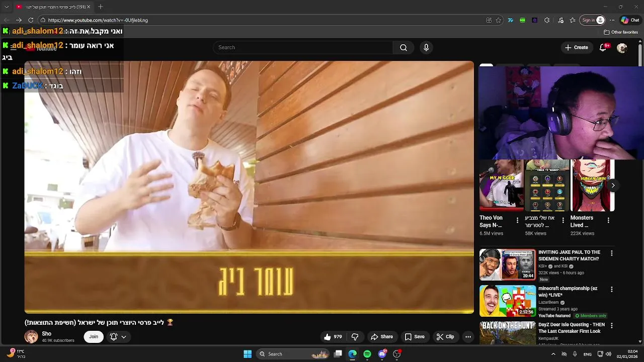Open minecraft championship video title
Image resolution: width=644 pixels, height=362 pixels.
[568, 292]
